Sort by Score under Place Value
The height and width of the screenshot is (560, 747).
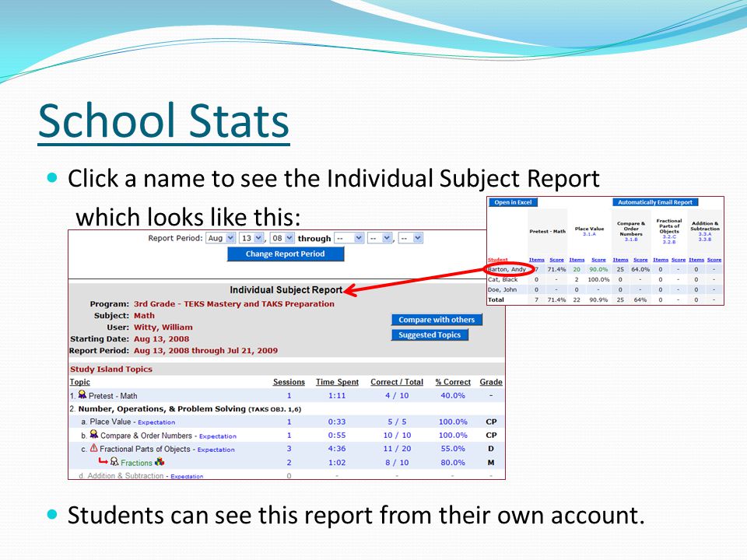point(598,260)
